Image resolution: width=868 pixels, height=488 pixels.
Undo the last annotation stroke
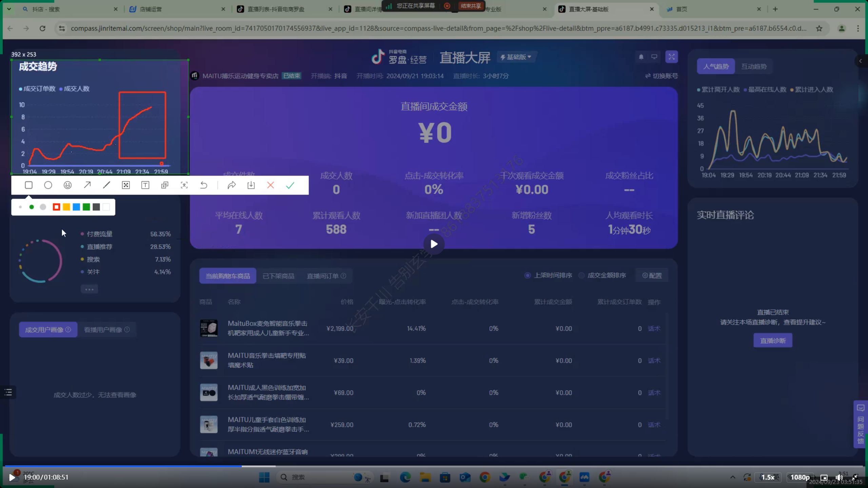pyautogui.click(x=203, y=185)
